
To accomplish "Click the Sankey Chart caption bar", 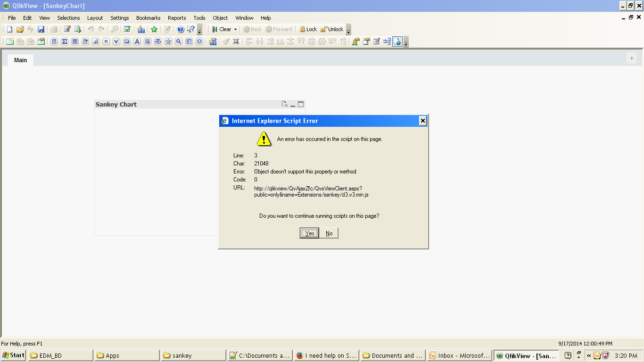I will [200, 104].
